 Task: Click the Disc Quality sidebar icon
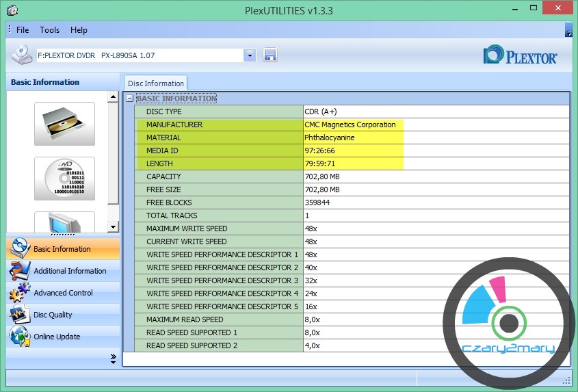point(19,315)
